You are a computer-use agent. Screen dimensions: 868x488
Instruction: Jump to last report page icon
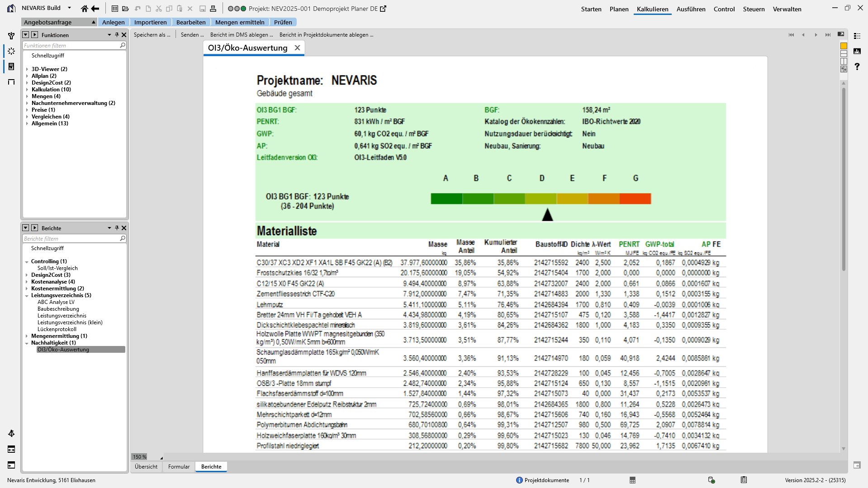coord(828,35)
